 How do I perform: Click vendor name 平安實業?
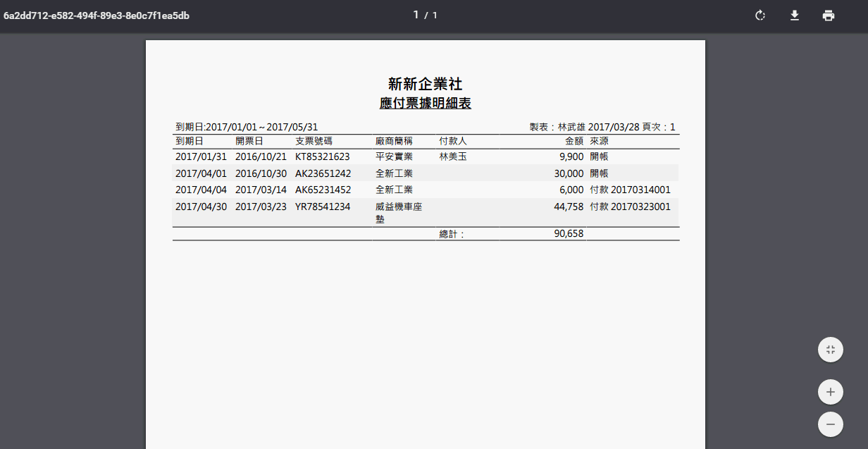click(x=394, y=156)
